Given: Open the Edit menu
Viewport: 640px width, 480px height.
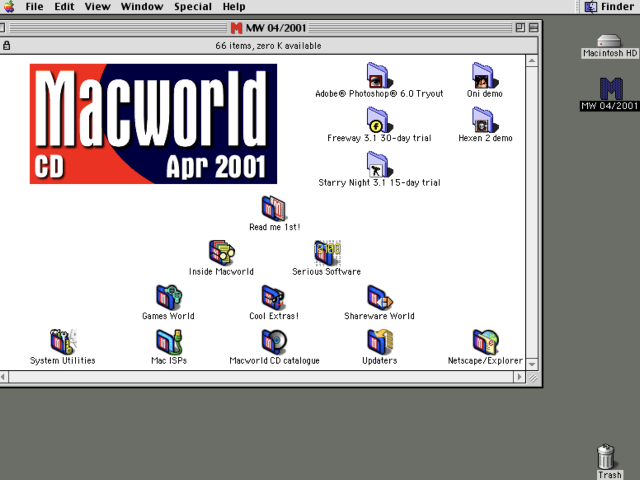Looking at the screenshot, I should pos(64,7).
